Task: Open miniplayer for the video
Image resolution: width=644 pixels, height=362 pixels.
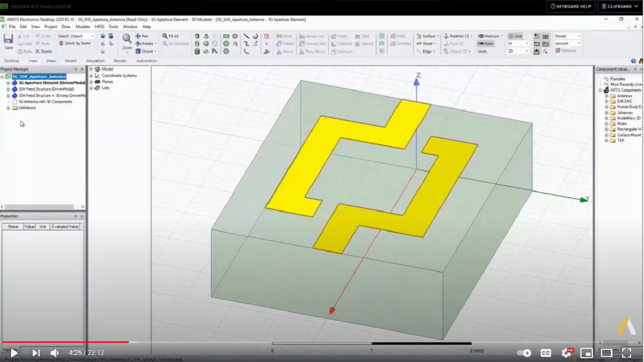Action: (x=586, y=353)
